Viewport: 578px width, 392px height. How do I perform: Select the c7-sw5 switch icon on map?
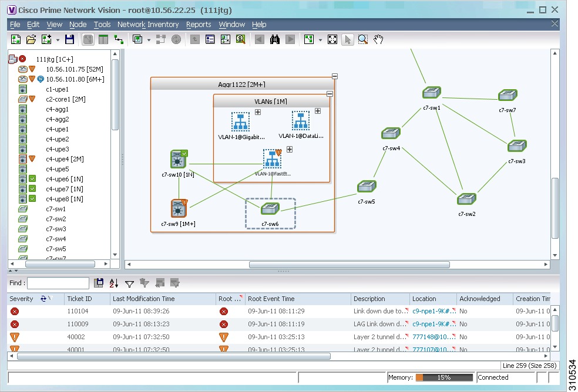[x=367, y=187]
